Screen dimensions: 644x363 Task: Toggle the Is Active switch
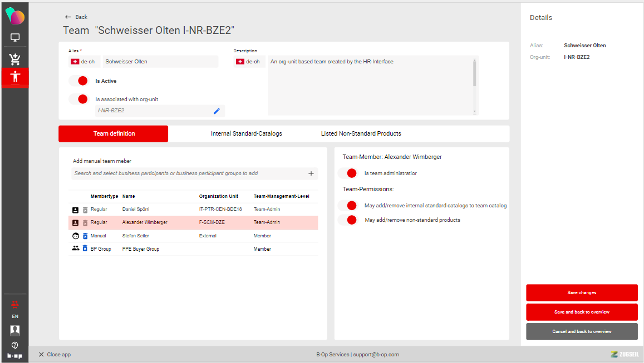(x=79, y=81)
